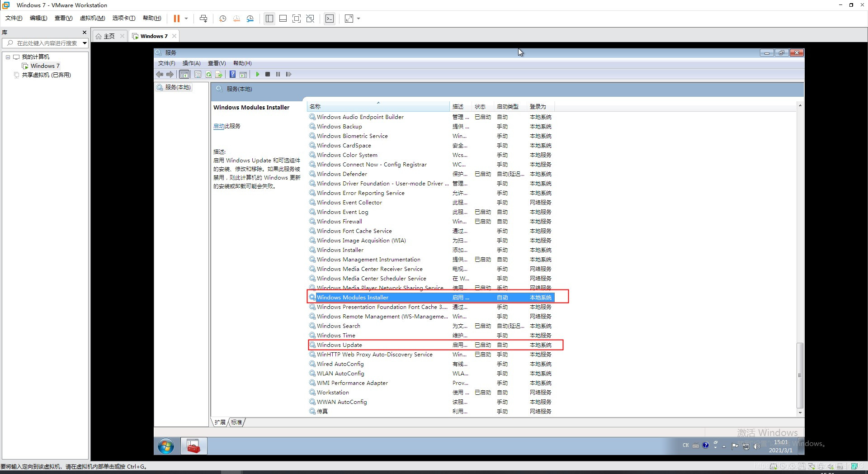Toggle the console view icon in VMware toolbar
This screenshot has height=474, width=868.
(x=330, y=19)
